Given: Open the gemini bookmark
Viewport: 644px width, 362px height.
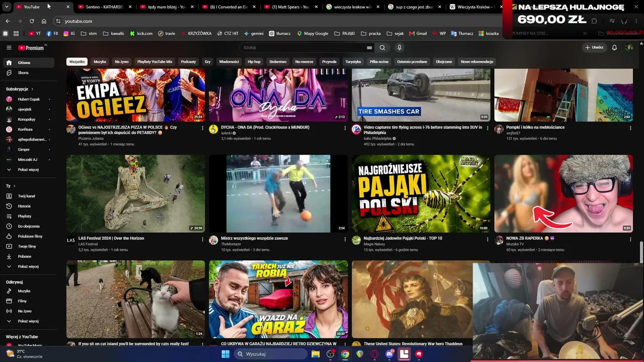Looking at the screenshot, I should (254, 34).
